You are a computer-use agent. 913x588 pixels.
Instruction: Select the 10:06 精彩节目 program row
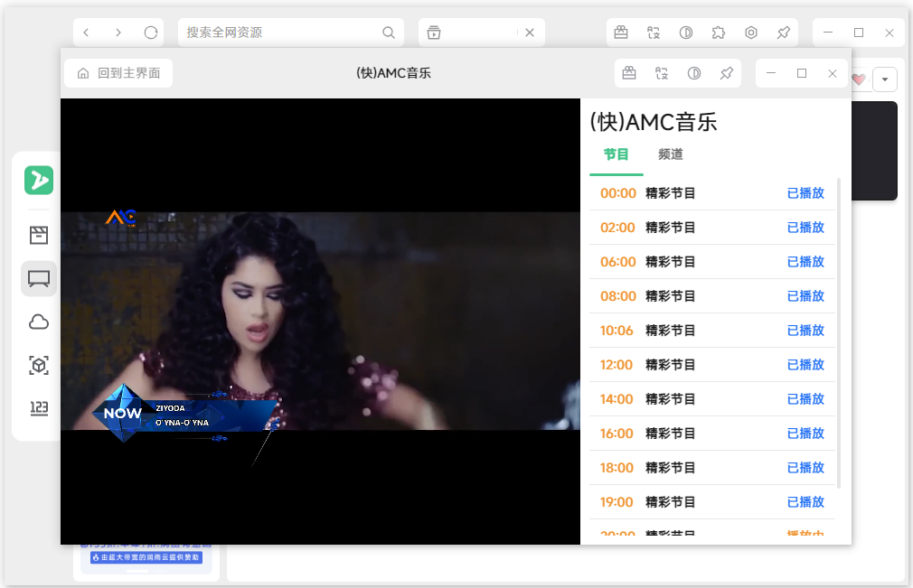(x=712, y=331)
